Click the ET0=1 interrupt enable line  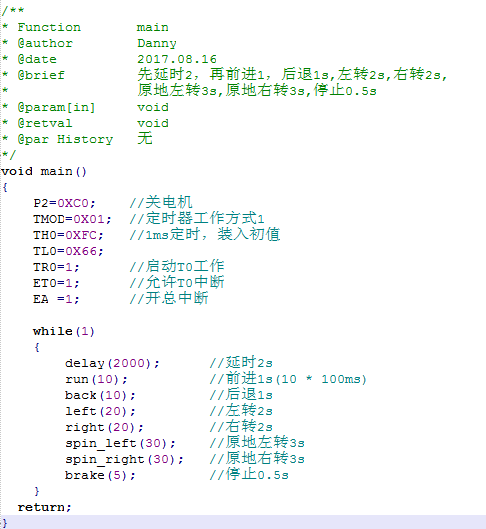click(x=56, y=283)
